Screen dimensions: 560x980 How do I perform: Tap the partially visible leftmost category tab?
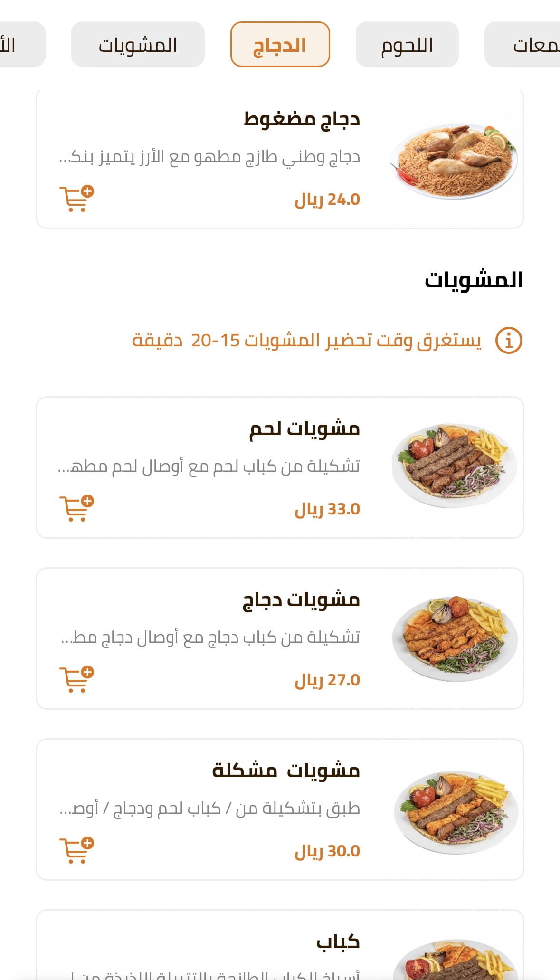pos(19,45)
